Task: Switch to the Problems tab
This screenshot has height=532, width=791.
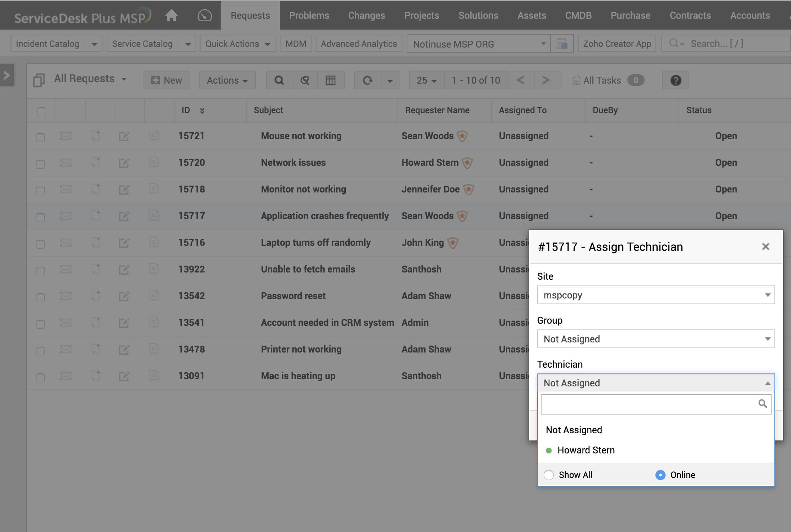Action: [x=309, y=15]
